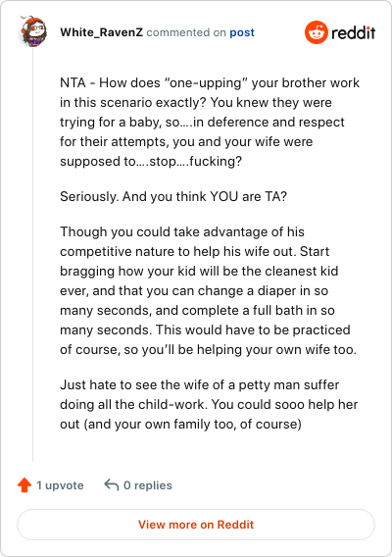392x557 pixels.
Task: Click the "1 upvote" count label
Action: (60, 485)
